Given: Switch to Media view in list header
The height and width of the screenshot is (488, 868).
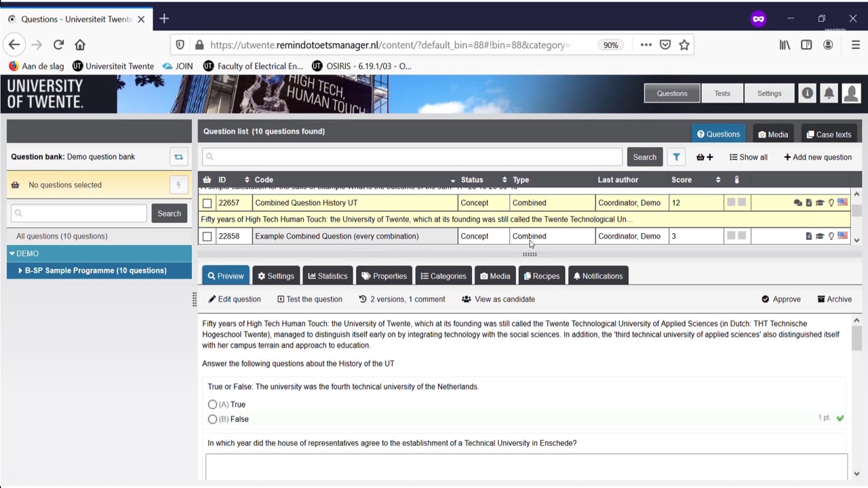Looking at the screenshot, I should click(773, 134).
